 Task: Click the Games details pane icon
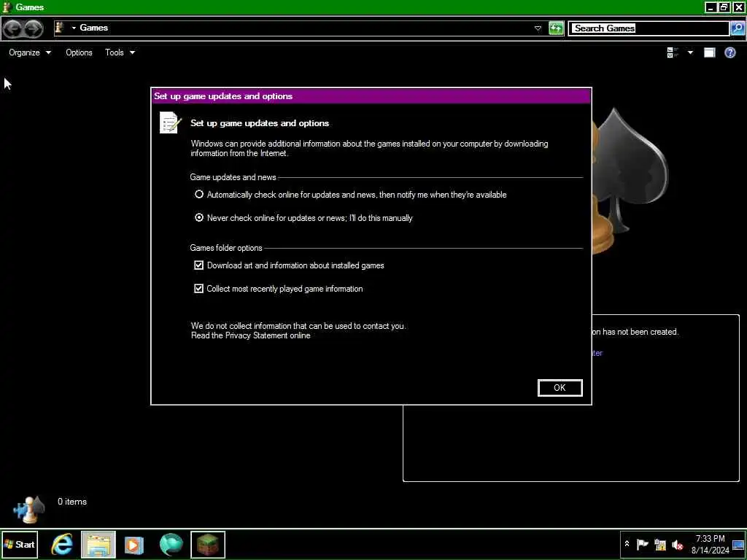[x=28, y=509]
